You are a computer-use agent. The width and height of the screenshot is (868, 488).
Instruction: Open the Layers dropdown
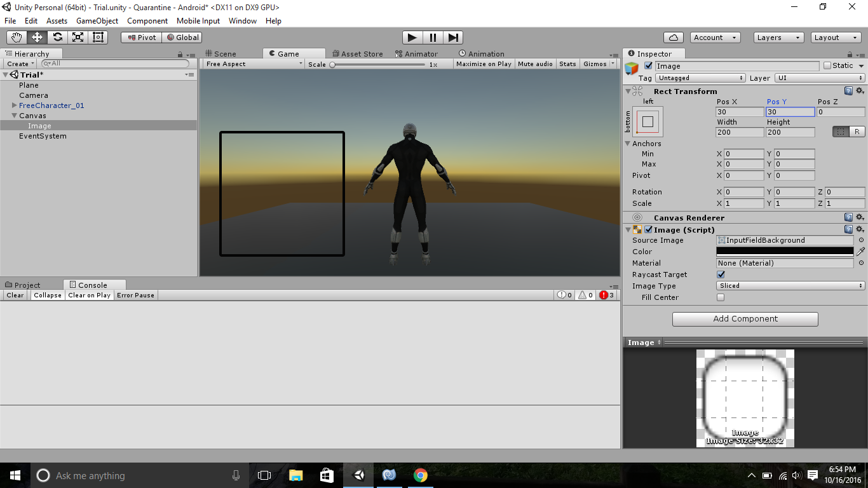[778, 37]
